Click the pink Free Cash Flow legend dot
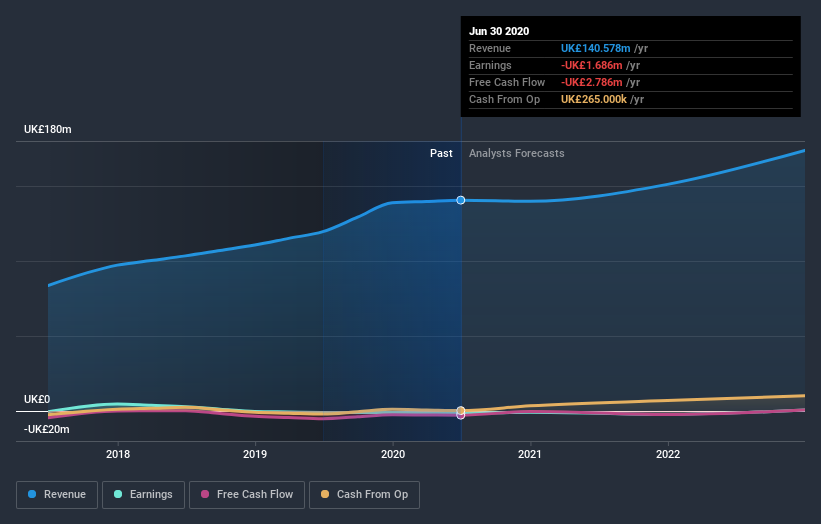Image resolution: width=821 pixels, height=524 pixels. (205, 494)
